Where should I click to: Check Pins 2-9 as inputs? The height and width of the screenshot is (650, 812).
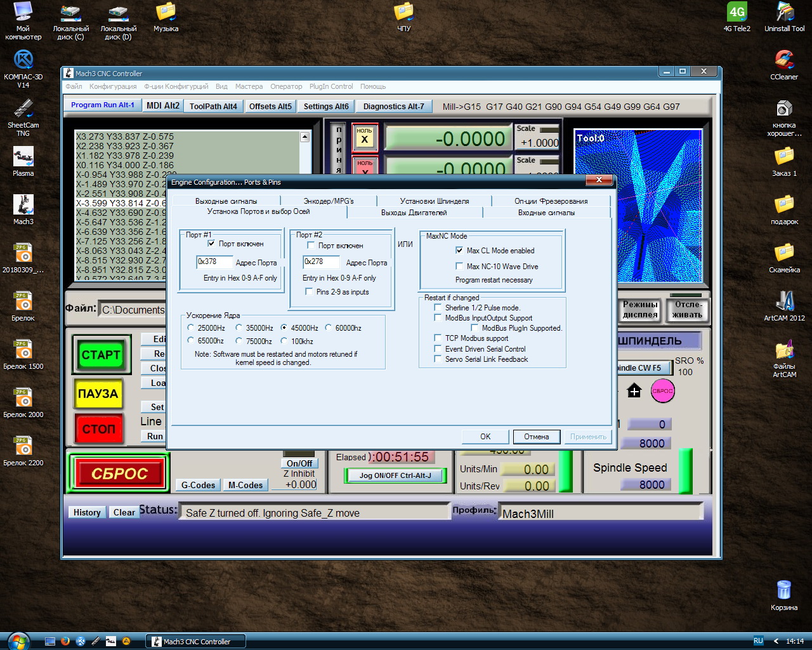pyautogui.click(x=309, y=292)
